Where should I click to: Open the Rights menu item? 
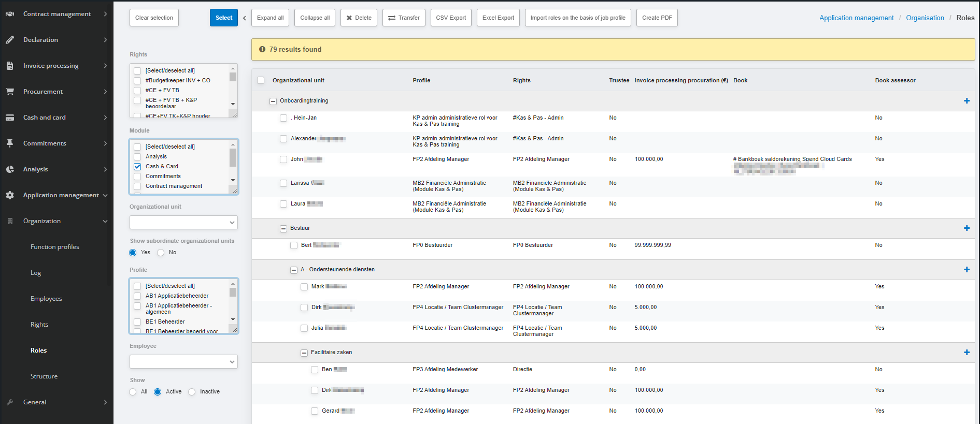coord(39,325)
